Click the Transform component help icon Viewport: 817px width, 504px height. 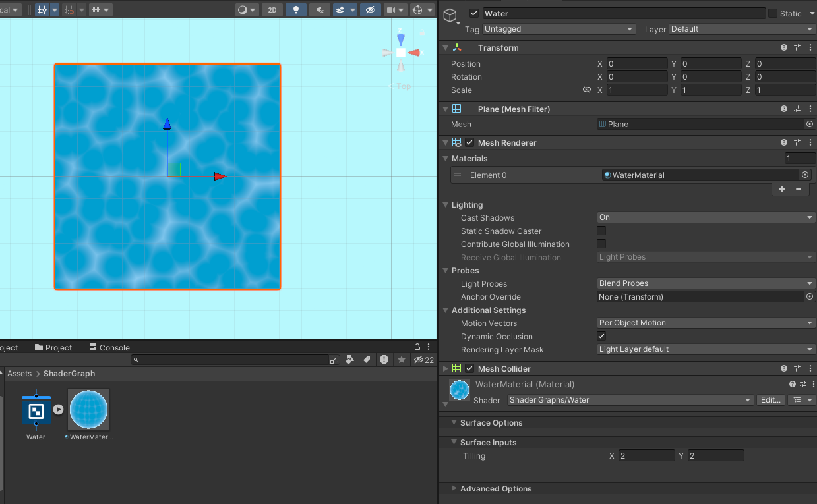click(783, 47)
